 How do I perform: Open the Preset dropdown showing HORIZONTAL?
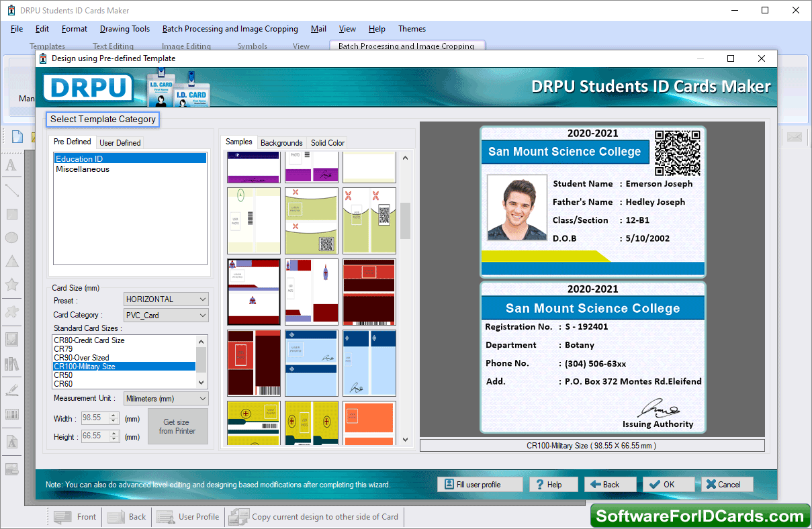point(167,299)
